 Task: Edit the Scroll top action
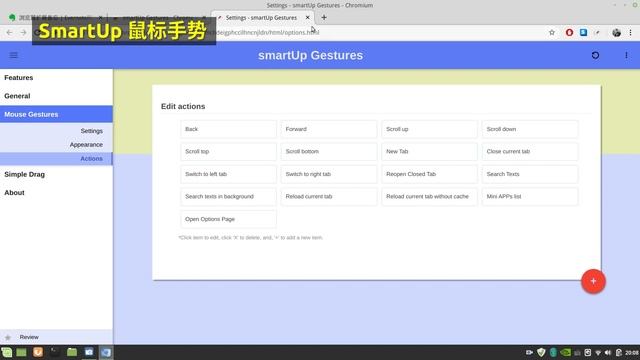(x=228, y=151)
